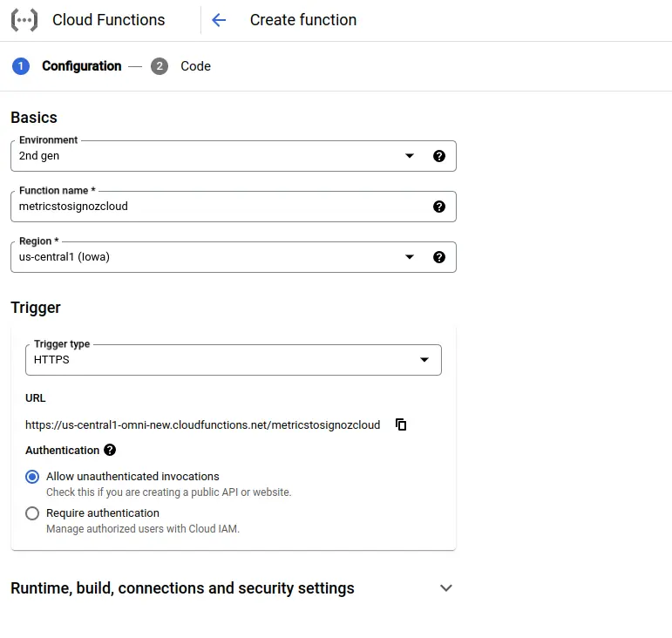Open the Trigger type dropdown showing HTTPS
This screenshot has height=638, width=672.
234,360
